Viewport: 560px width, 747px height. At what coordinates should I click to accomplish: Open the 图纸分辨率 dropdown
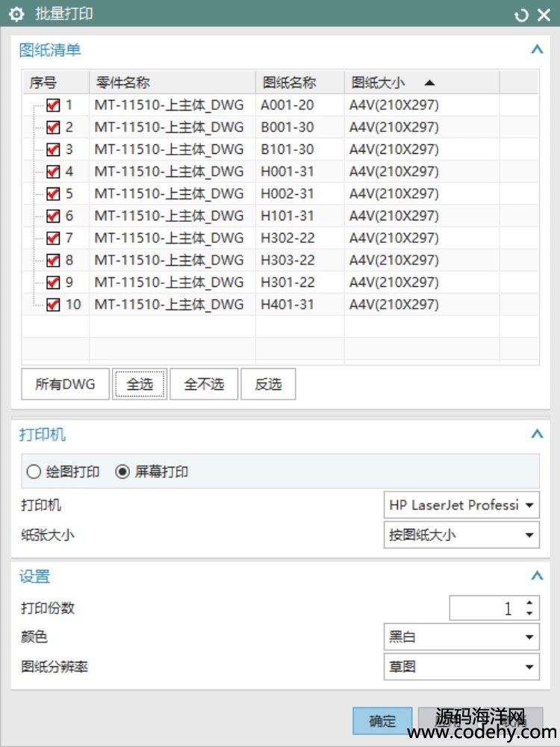461,666
